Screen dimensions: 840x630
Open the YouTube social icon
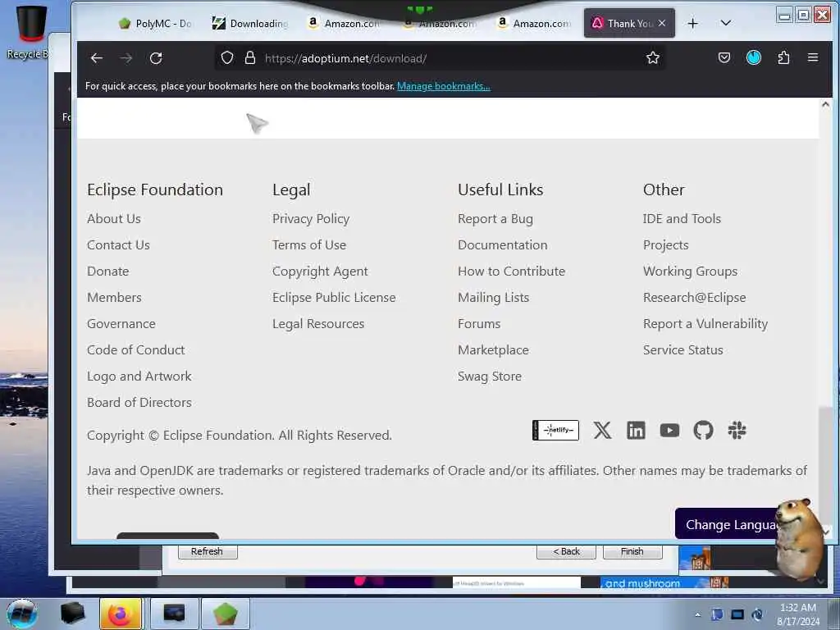(669, 430)
